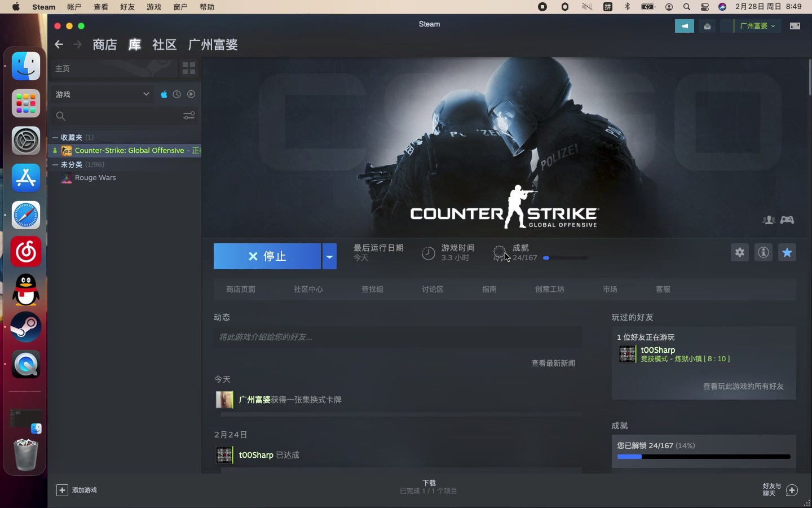Viewport: 812px width, 508px height.
Task: Click the ready-to-play filter icon in sidebar
Action: [x=191, y=94]
